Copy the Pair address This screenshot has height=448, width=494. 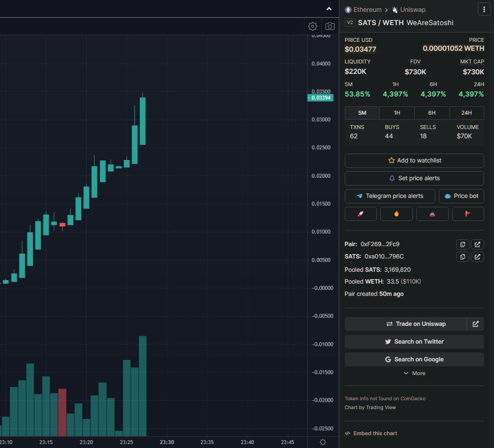462,244
